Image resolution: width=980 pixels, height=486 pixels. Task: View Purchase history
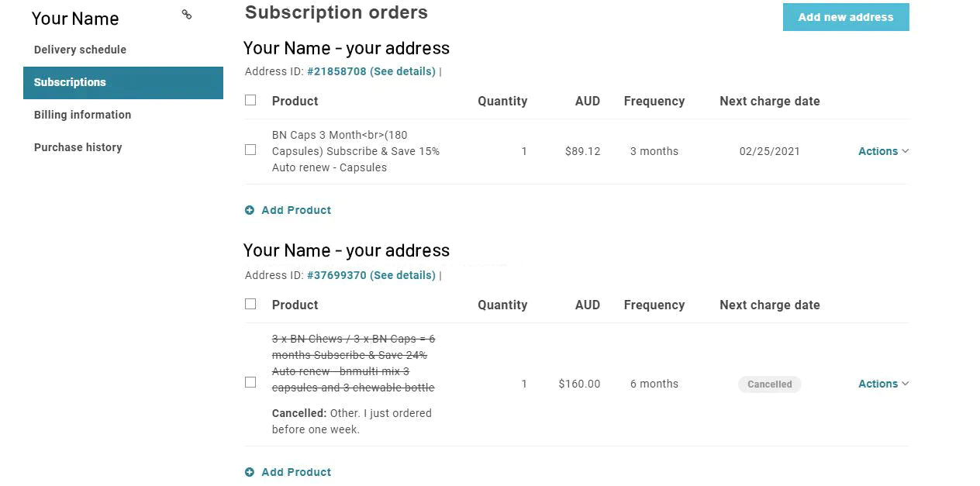tap(78, 147)
